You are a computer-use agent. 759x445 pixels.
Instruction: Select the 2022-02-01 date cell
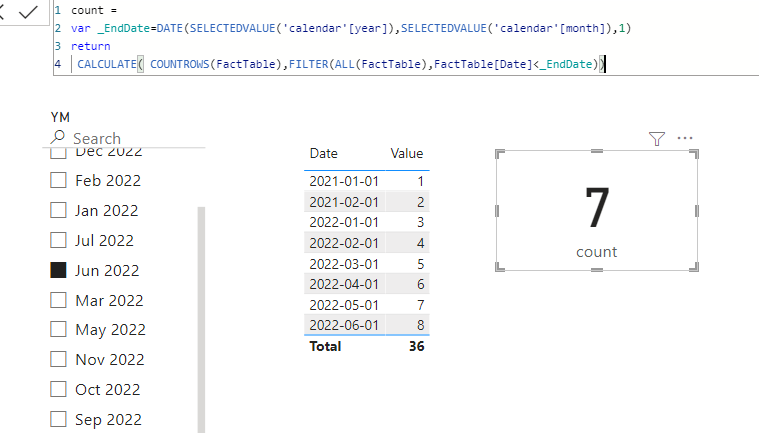point(344,243)
